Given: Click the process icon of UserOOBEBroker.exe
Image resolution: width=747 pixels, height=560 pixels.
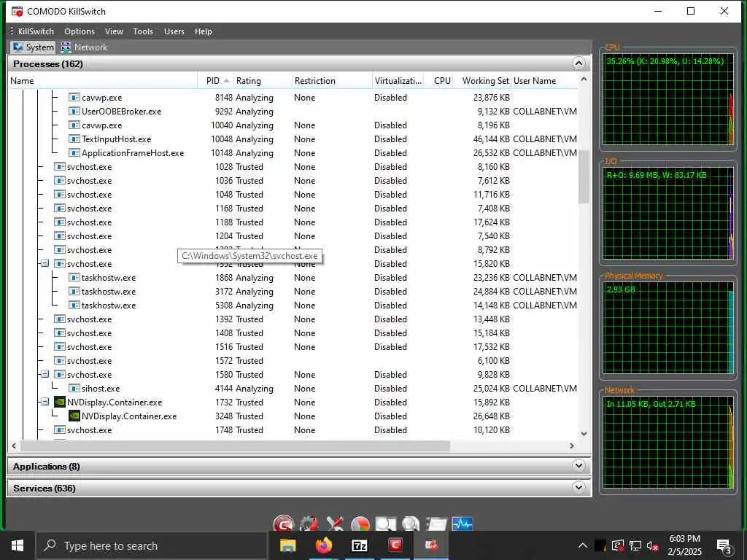Looking at the screenshot, I should coord(74,112).
